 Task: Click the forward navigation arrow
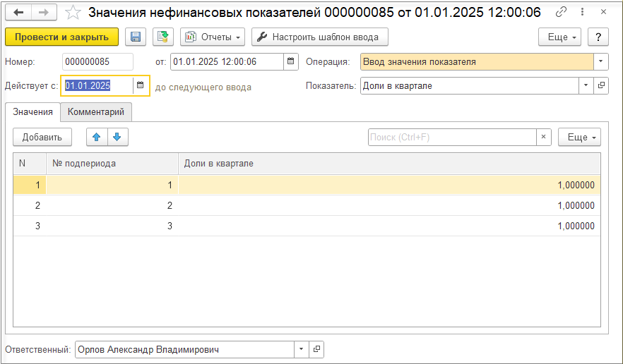(x=44, y=12)
